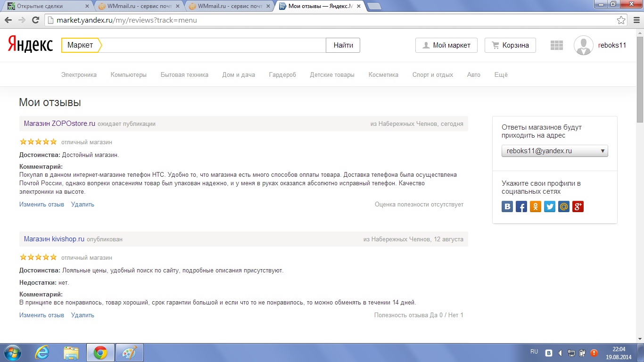Screen dimensions: 644x362
Task: Click into the Market search field
Action: (x=214, y=45)
